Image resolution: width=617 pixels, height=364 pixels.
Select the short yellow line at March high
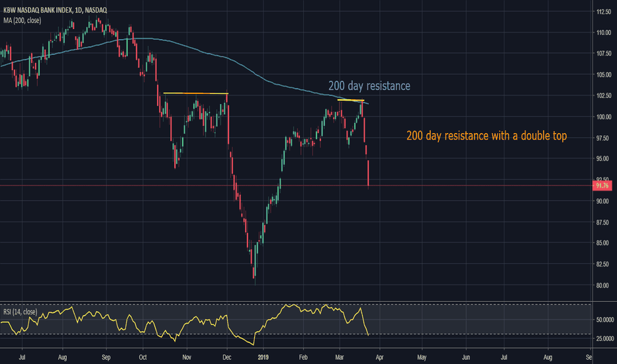[x=351, y=101]
